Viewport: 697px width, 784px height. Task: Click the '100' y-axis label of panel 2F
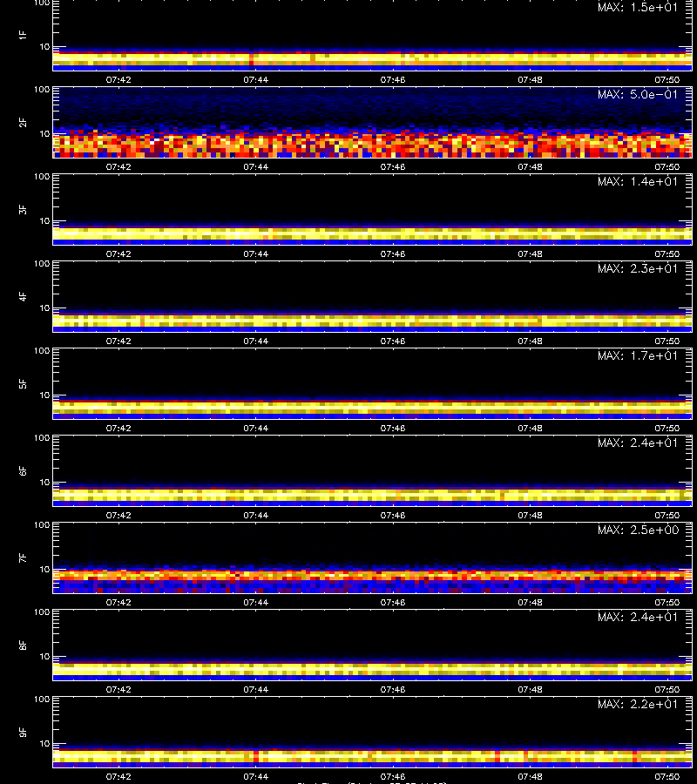tap(42, 90)
